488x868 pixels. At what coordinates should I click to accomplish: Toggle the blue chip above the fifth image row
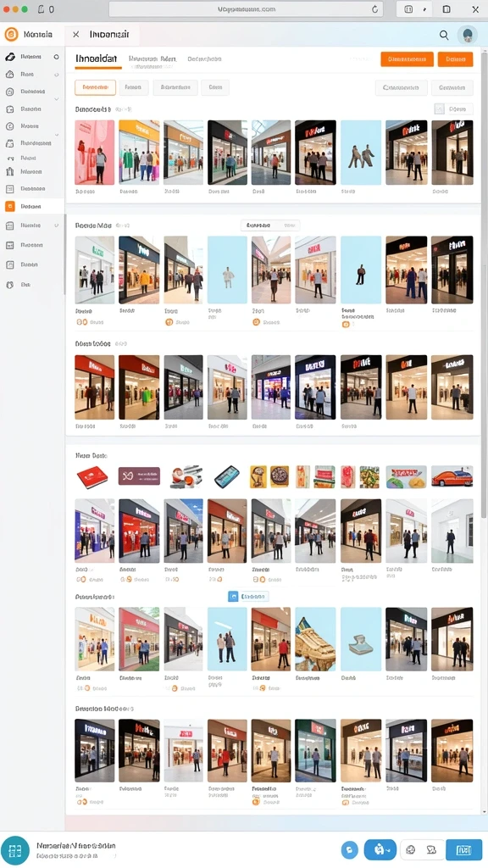(248, 596)
